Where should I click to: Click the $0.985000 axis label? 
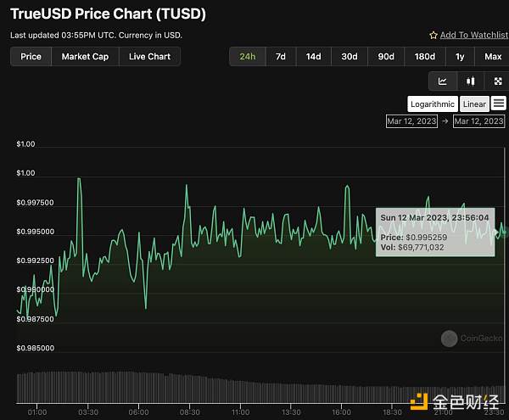tap(36, 348)
